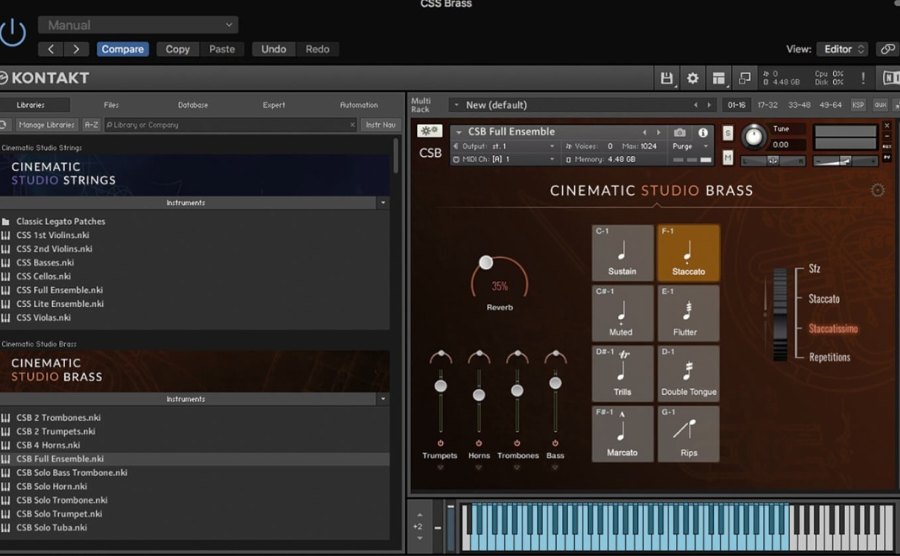Open the View Editor dropdown
The width and height of the screenshot is (900, 556).
coord(843,49)
